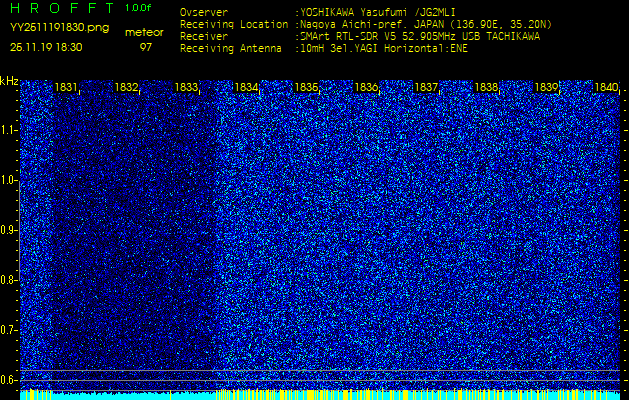Click the Receiving Location line

[x=366, y=25]
